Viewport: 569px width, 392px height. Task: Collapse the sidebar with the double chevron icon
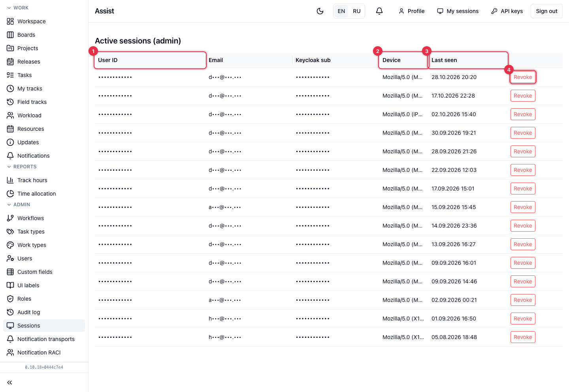[9, 383]
